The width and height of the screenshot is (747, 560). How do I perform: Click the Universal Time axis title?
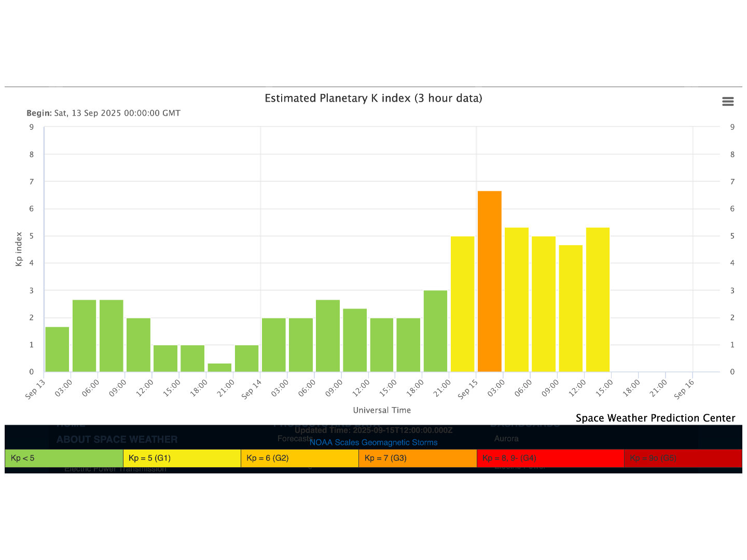(x=382, y=410)
